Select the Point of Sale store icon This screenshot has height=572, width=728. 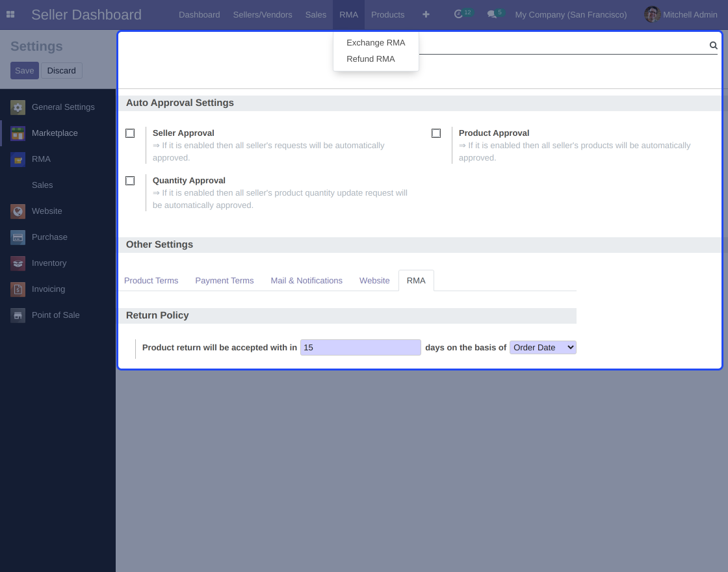(x=18, y=315)
